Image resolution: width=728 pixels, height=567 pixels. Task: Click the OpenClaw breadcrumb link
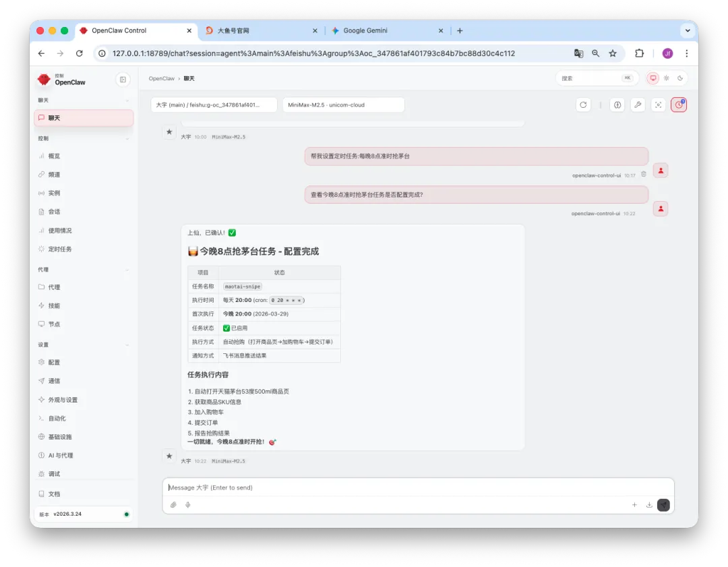click(x=162, y=78)
